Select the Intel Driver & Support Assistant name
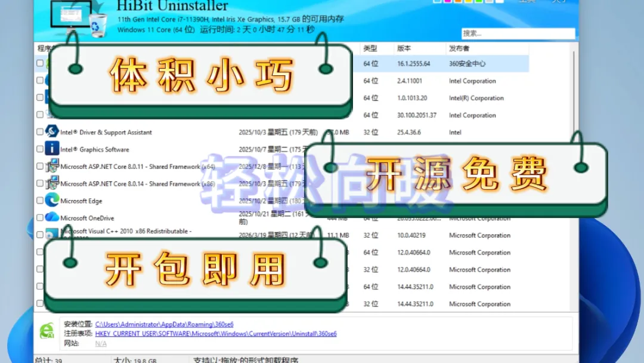The image size is (644, 363). [x=106, y=133]
